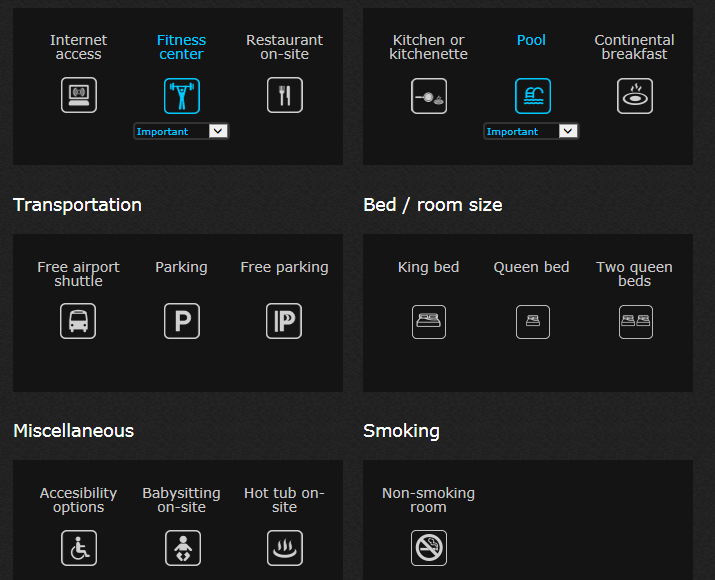Open the Pool importance dropdown

(531, 131)
